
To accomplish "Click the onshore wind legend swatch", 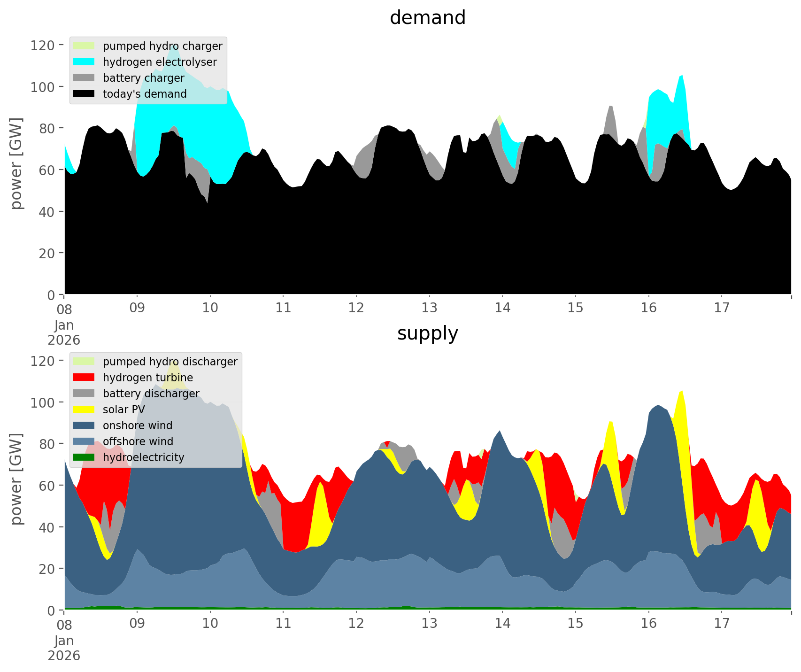I will click(x=84, y=425).
